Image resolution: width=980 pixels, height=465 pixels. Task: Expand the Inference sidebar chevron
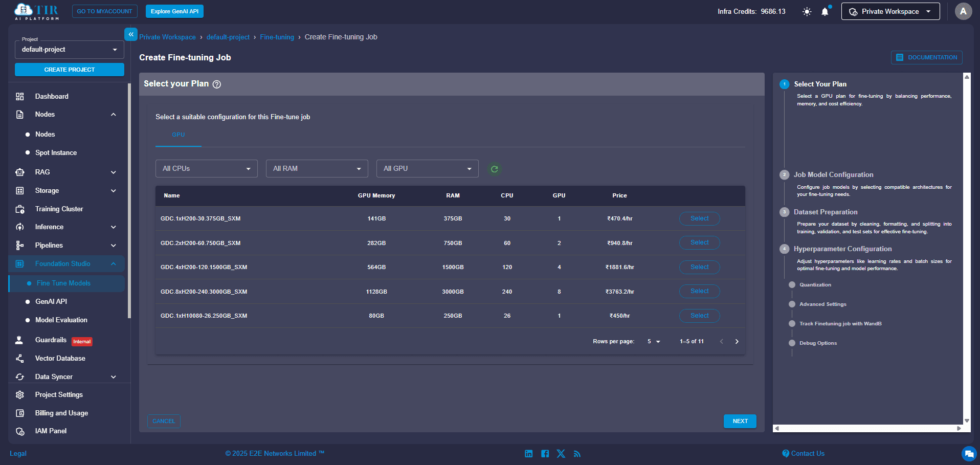pos(114,227)
